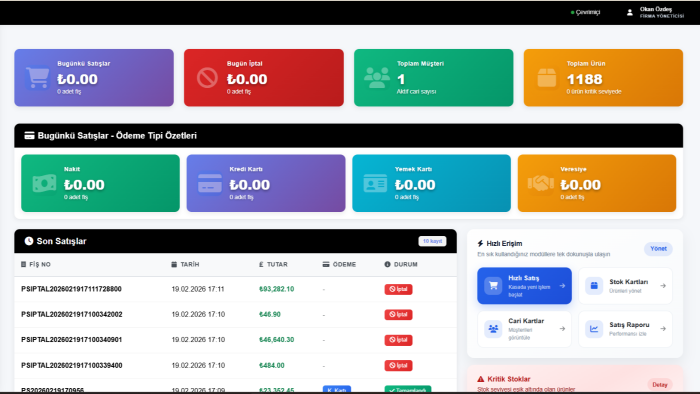This screenshot has width=700, height=394.
Task: Click the ID card icon in Yemek Kartı card
Action: (375, 183)
